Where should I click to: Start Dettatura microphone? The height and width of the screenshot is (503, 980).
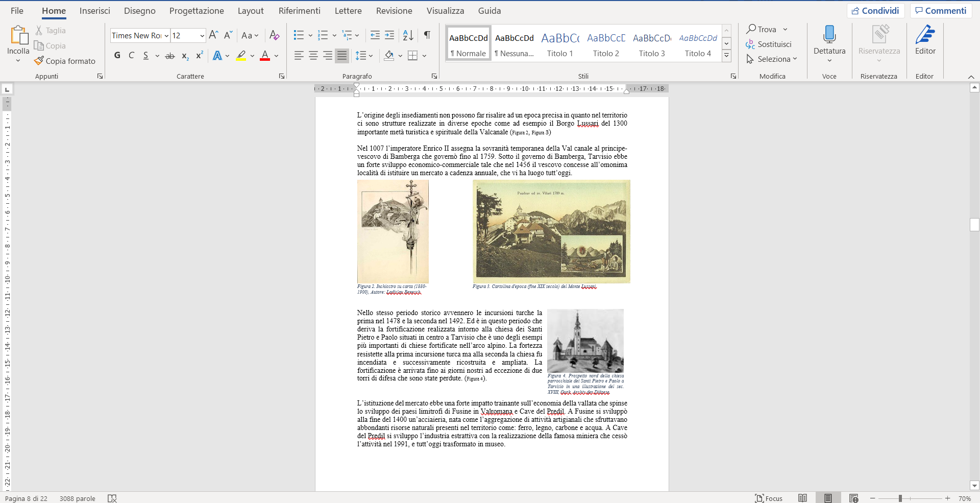coord(829,35)
